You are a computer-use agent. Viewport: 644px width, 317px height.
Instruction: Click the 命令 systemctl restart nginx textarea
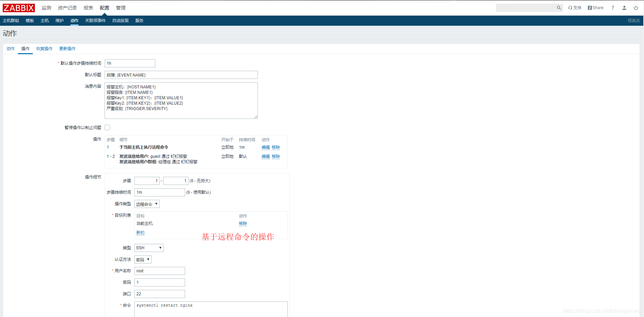(x=211, y=309)
